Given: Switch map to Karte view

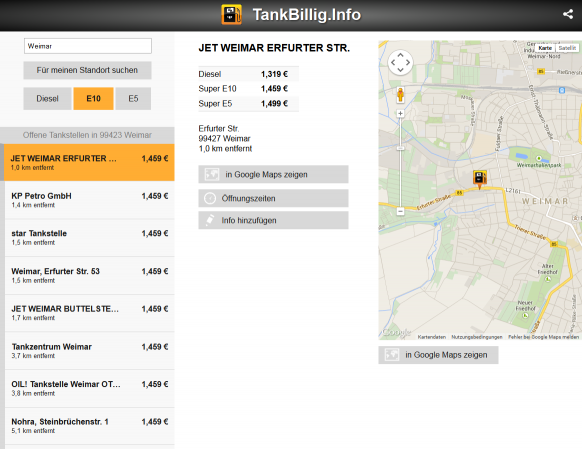Looking at the screenshot, I should point(545,48).
